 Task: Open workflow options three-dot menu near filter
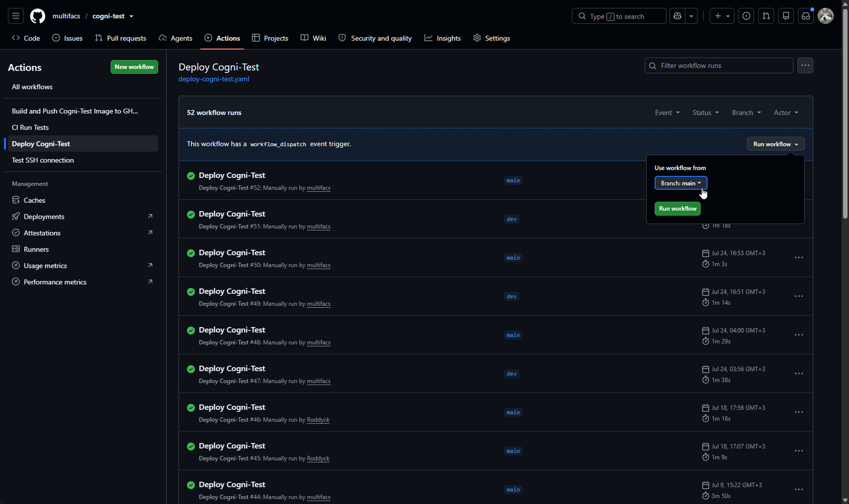click(805, 66)
